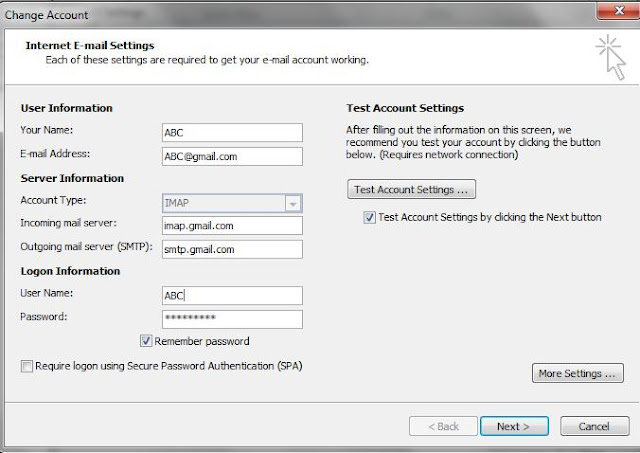Focus the Your Name text field
The height and width of the screenshot is (453, 640).
pyautogui.click(x=232, y=133)
